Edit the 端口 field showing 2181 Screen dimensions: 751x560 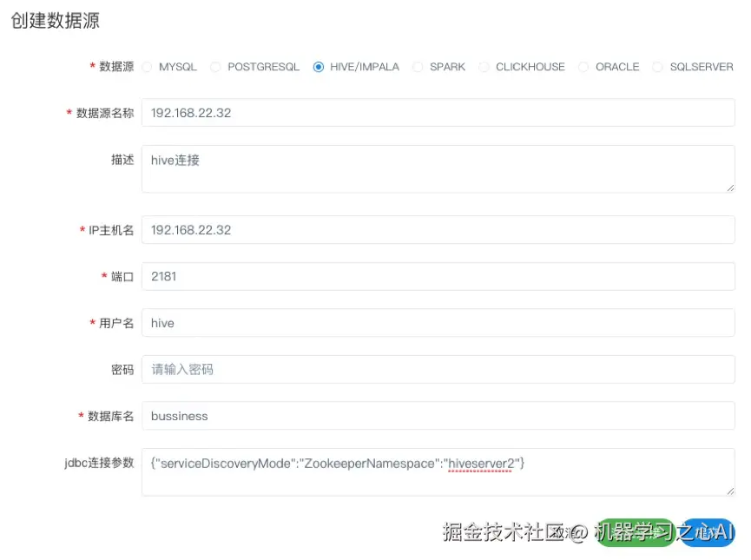[x=438, y=276]
